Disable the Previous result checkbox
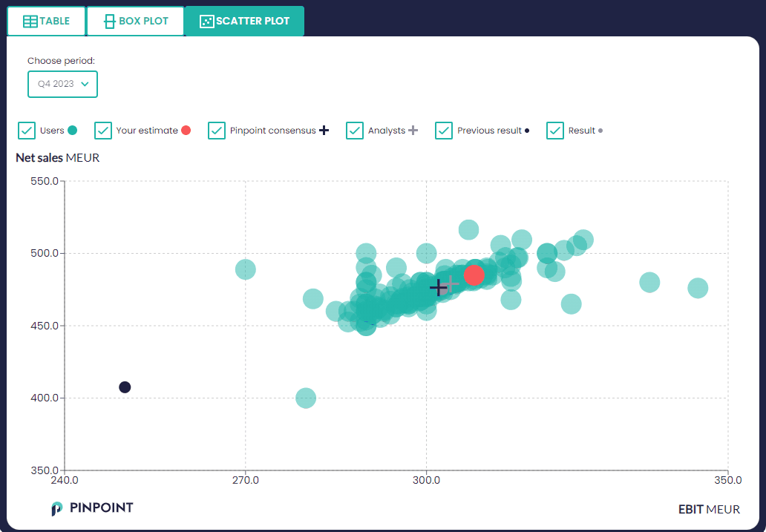 pos(444,131)
